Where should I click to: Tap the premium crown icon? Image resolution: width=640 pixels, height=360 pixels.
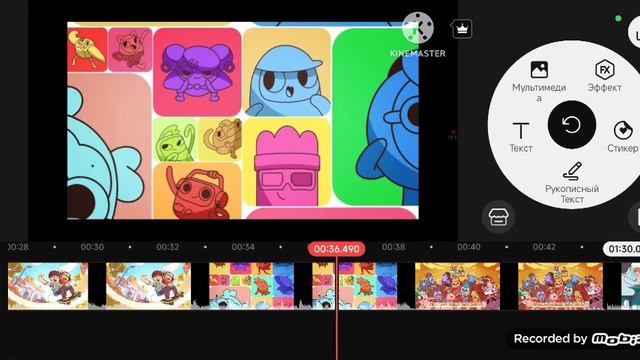(x=462, y=29)
